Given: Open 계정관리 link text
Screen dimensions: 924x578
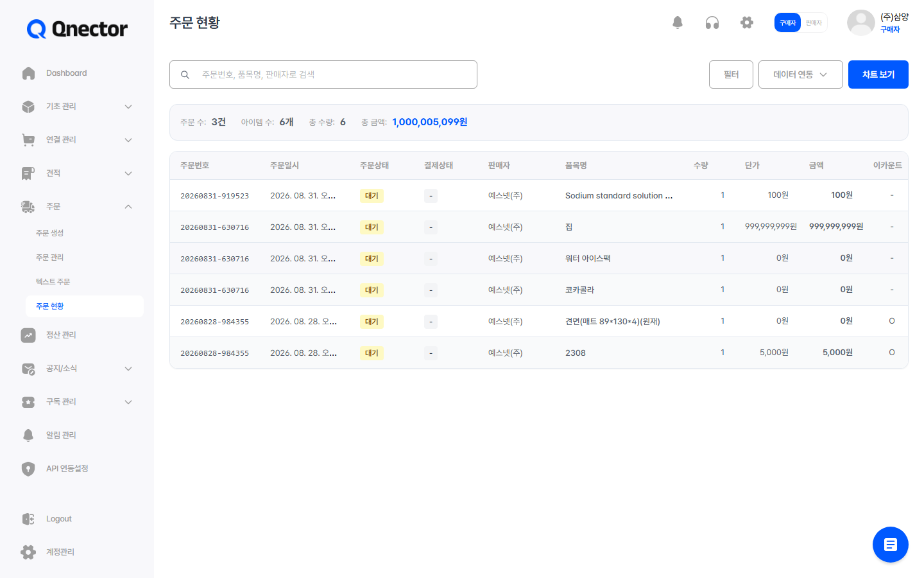Looking at the screenshot, I should pyautogui.click(x=60, y=552).
